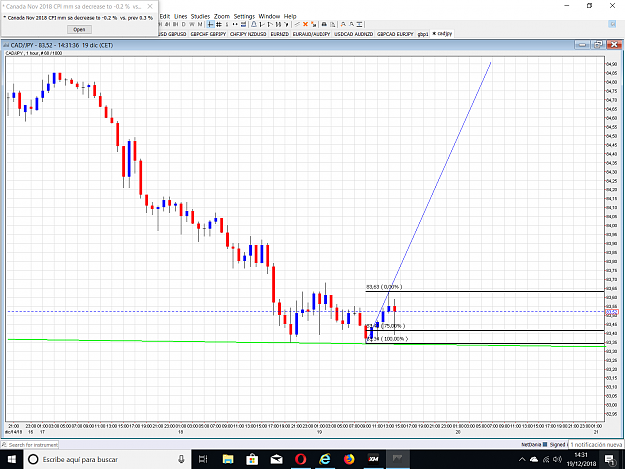Open Mail app from taskbar
Image resolution: width=625 pixels, height=469 pixels.
pyautogui.click(x=276, y=459)
